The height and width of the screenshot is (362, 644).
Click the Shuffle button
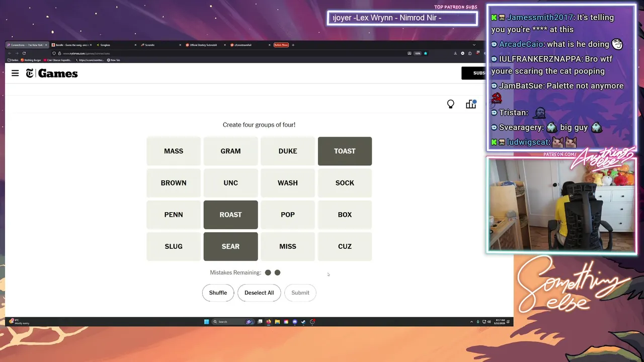[x=218, y=293]
